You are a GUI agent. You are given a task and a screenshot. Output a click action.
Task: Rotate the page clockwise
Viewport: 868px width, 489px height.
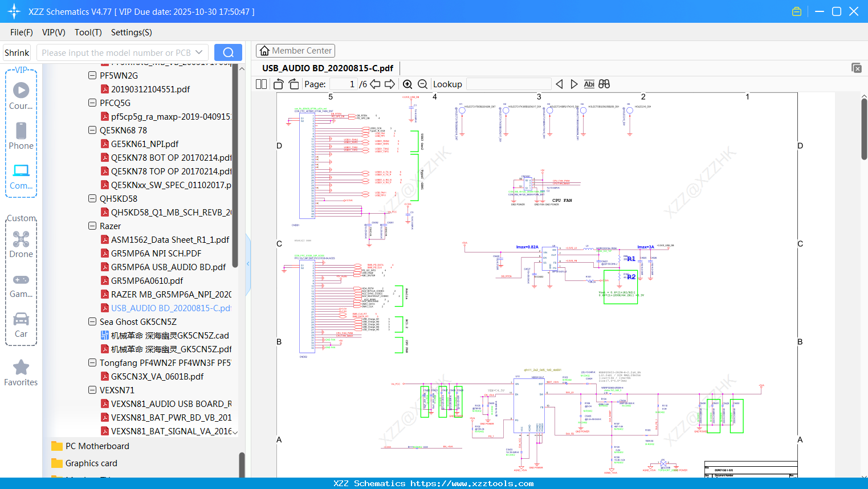coord(294,84)
